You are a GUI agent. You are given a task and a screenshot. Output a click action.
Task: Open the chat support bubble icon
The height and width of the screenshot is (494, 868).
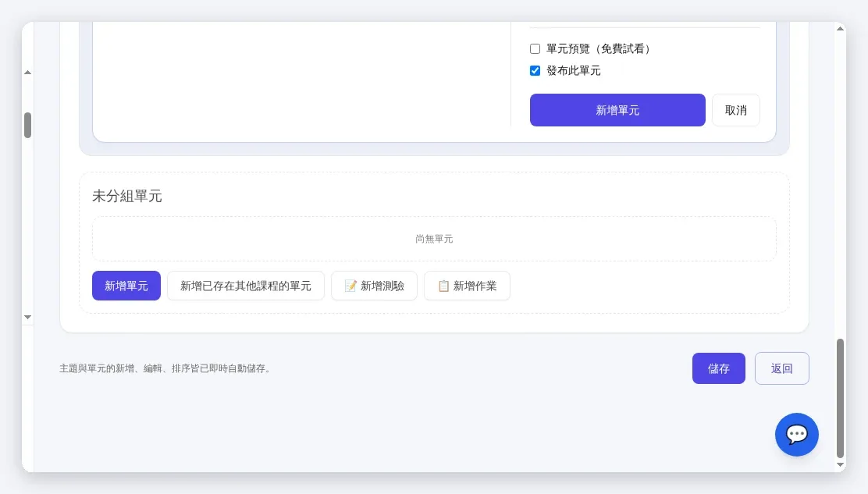coord(797,434)
